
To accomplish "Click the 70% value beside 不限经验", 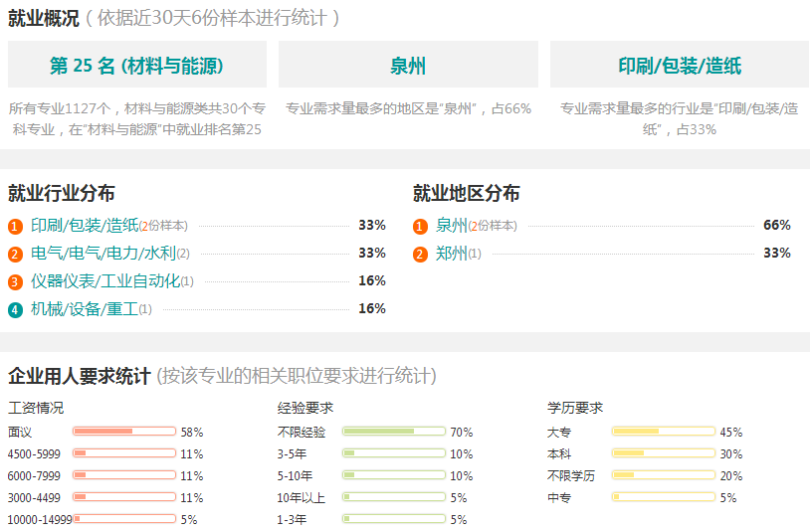I will [462, 432].
